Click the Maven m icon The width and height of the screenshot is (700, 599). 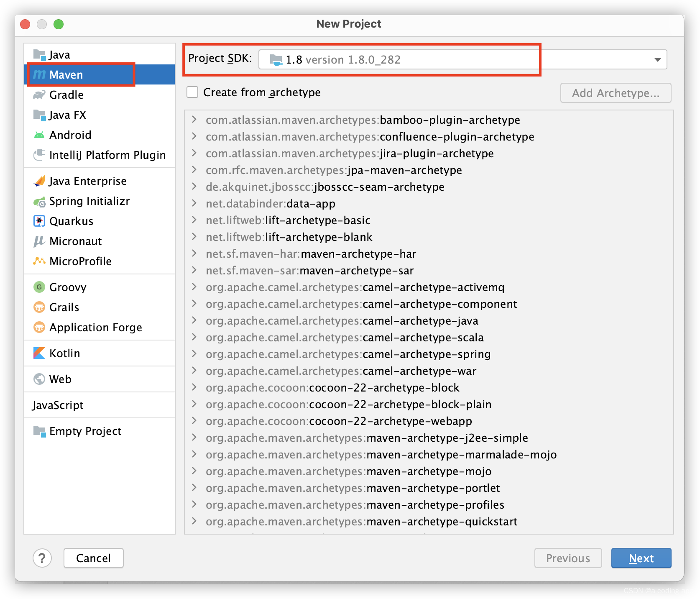tap(39, 74)
